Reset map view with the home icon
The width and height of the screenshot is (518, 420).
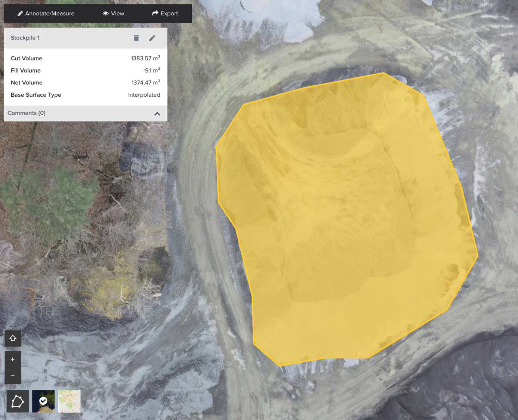(x=13, y=338)
